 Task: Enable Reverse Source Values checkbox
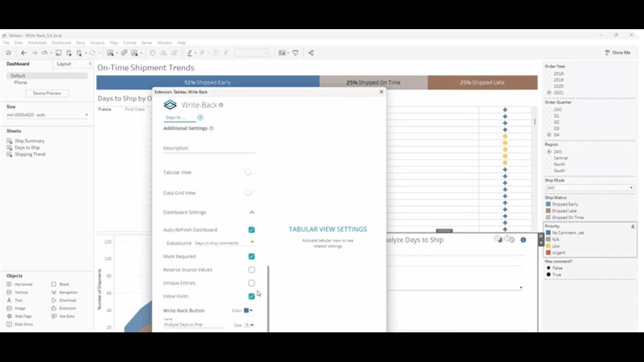click(x=252, y=270)
